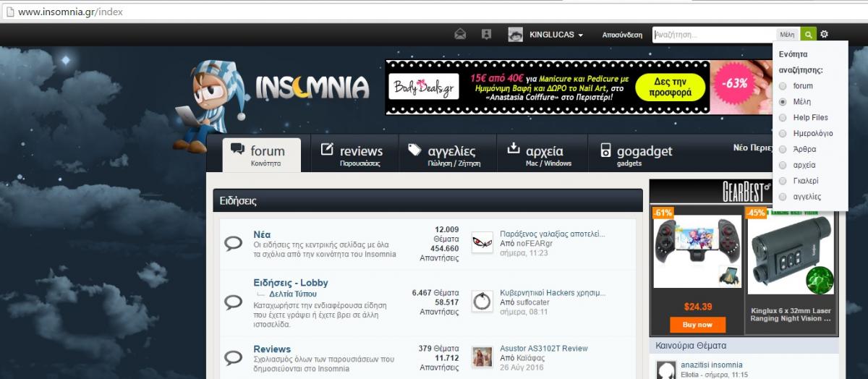Click the Insomnia logo
This screenshot has width=868, height=379.
click(312, 88)
